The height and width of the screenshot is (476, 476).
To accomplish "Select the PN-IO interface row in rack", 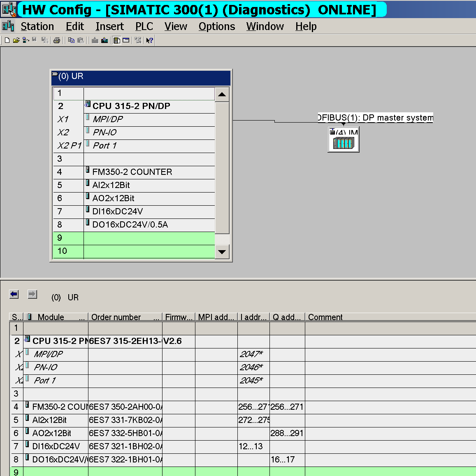I will (x=134, y=132).
